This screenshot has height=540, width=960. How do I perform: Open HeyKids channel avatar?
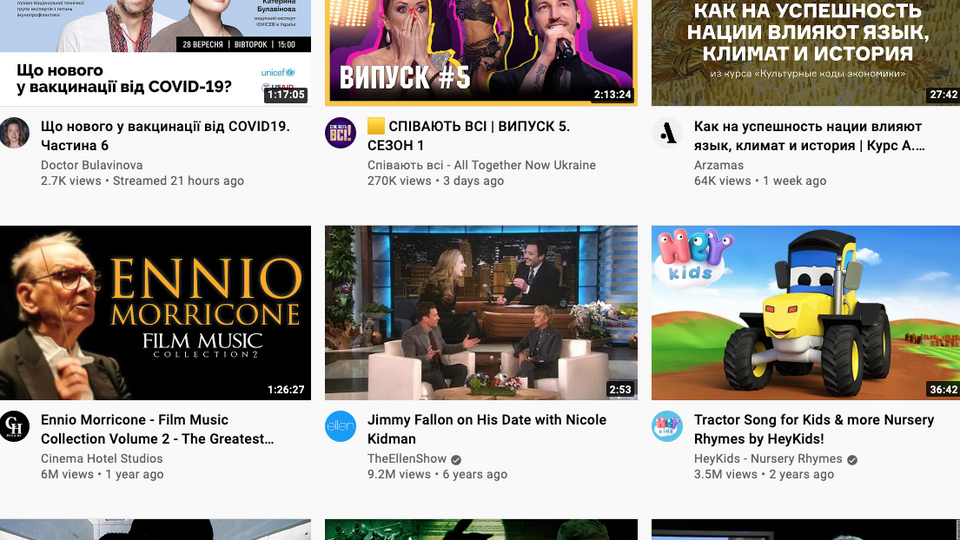667,426
